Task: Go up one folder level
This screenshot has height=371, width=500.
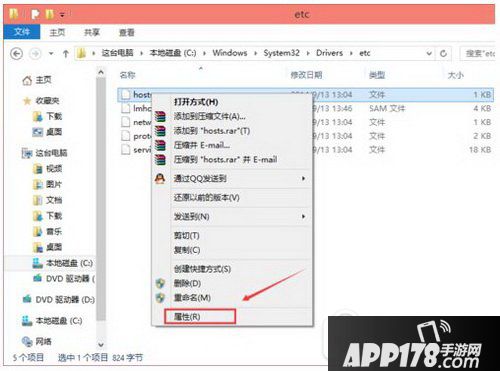Action: (x=66, y=53)
